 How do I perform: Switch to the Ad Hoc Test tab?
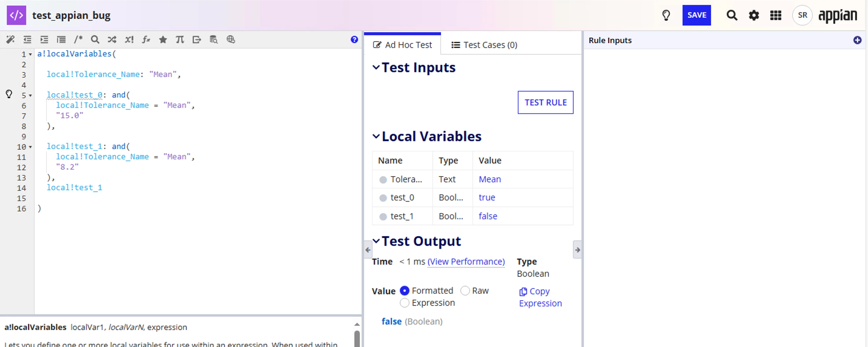pos(402,45)
